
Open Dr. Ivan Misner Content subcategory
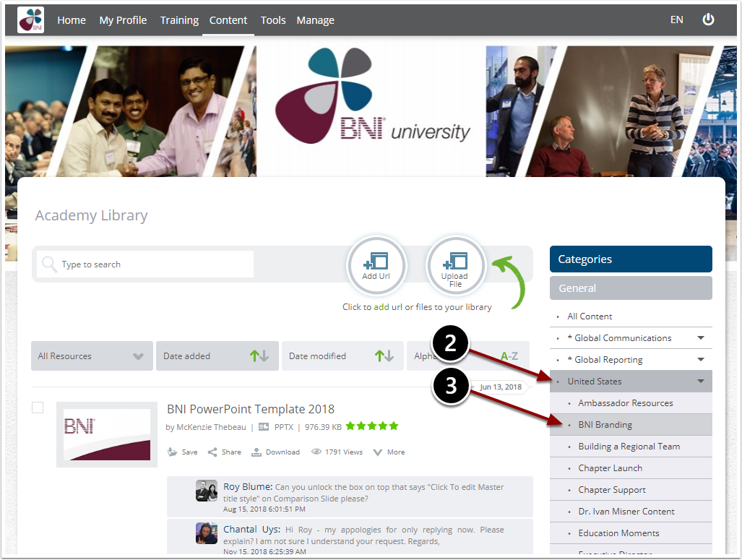[631, 512]
